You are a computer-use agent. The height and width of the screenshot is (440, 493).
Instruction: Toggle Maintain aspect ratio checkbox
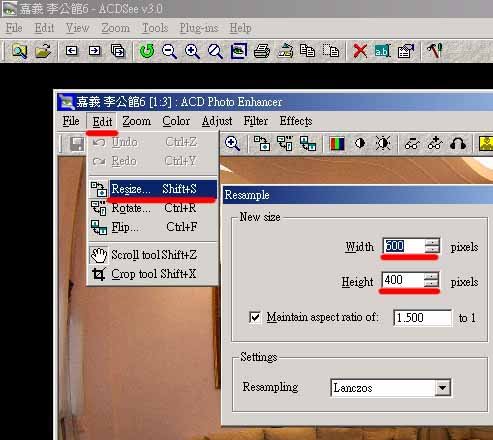pyautogui.click(x=255, y=317)
